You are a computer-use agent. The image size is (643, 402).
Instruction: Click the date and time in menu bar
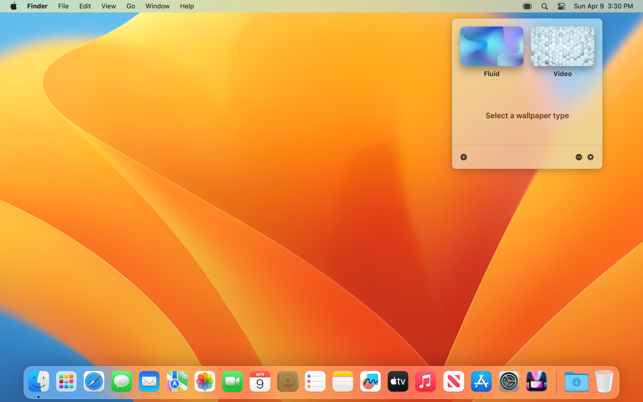pyautogui.click(x=603, y=6)
